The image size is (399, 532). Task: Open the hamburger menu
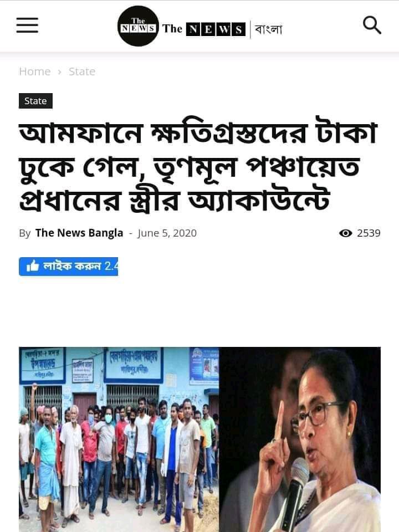coord(27,25)
